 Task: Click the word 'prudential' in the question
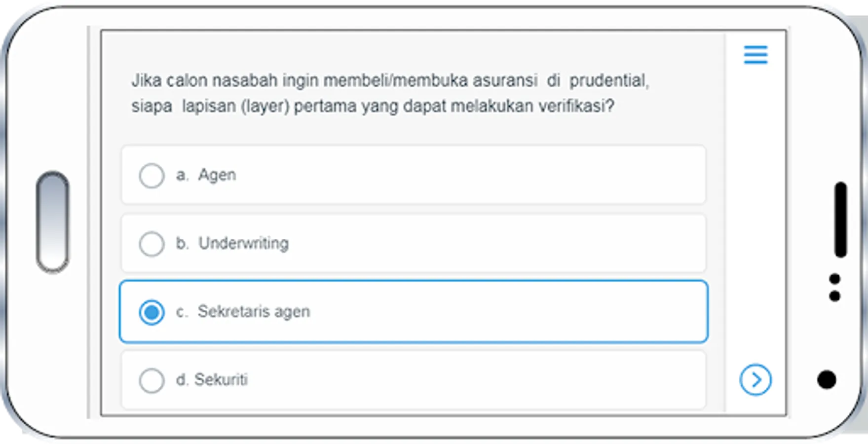[x=609, y=80]
